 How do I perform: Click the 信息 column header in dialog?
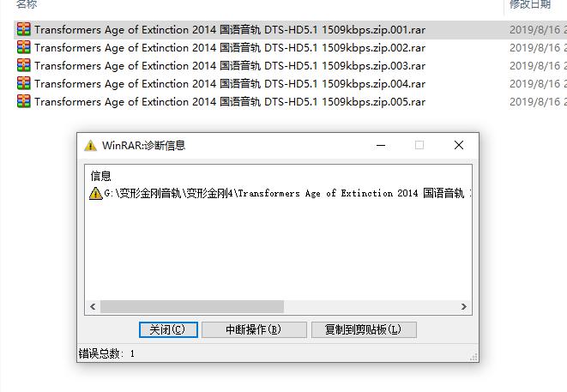[101, 176]
